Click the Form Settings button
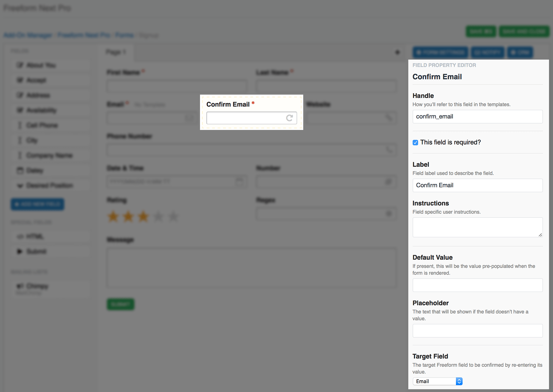Image resolution: width=553 pixels, height=392 pixels. coord(440,52)
